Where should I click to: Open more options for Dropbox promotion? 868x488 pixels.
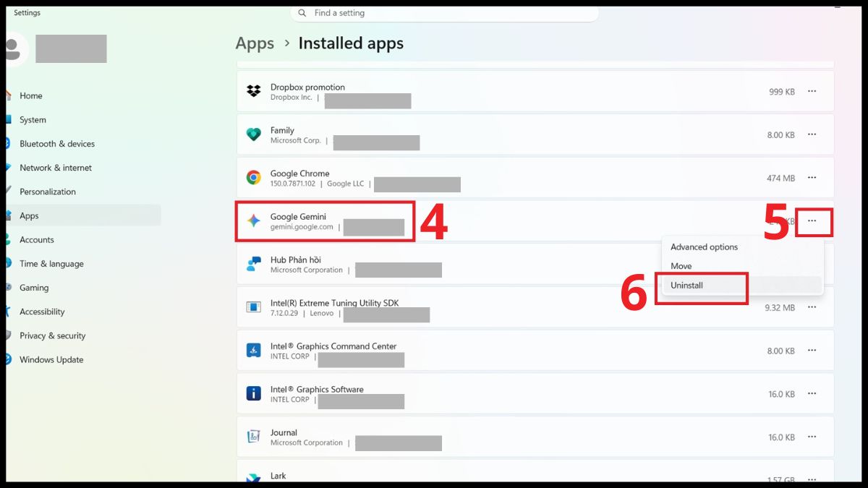pos(812,91)
